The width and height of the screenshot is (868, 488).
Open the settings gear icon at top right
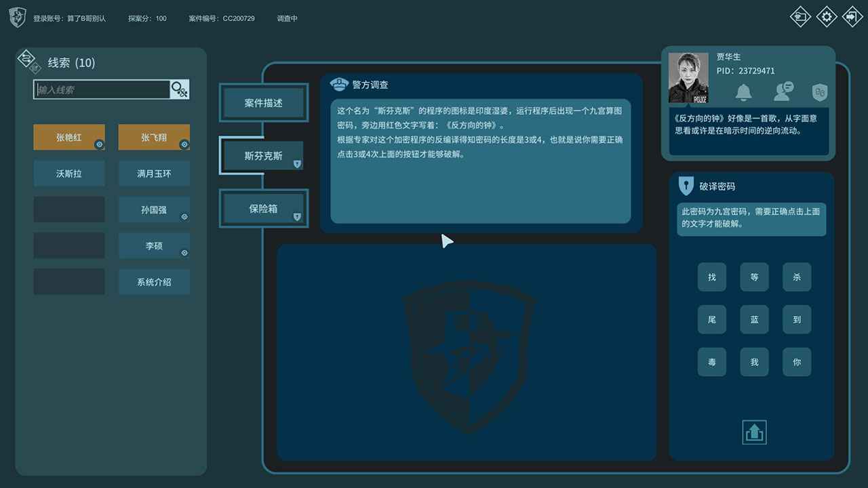pyautogui.click(x=827, y=16)
